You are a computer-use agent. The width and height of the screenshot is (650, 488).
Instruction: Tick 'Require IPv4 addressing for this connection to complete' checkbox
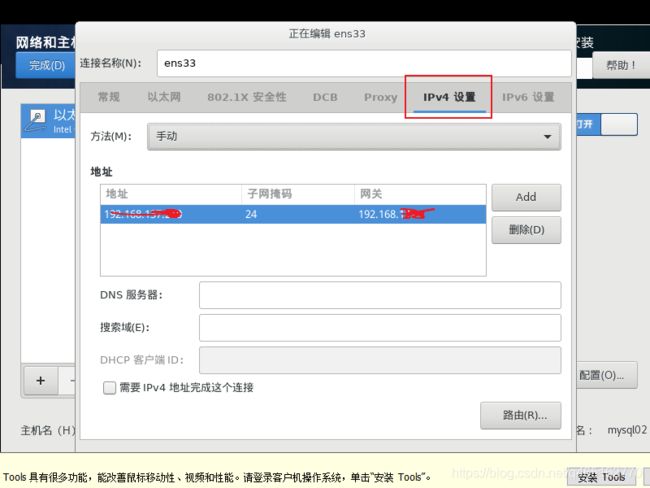[109, 388]
